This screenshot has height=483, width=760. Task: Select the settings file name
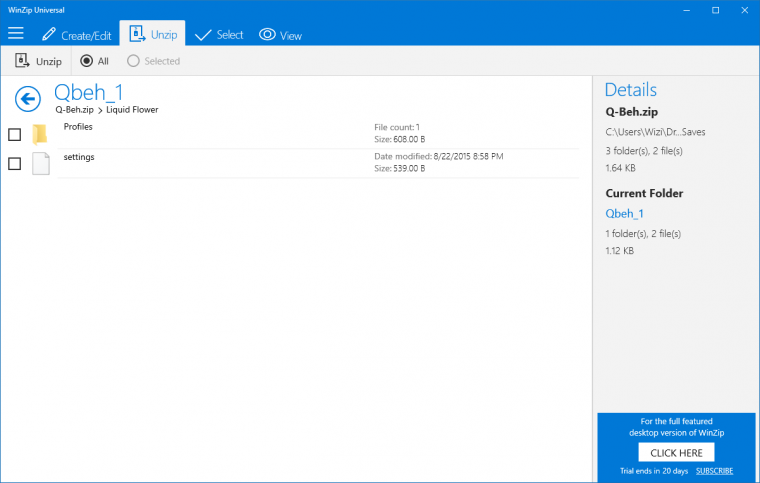point(79,157)
